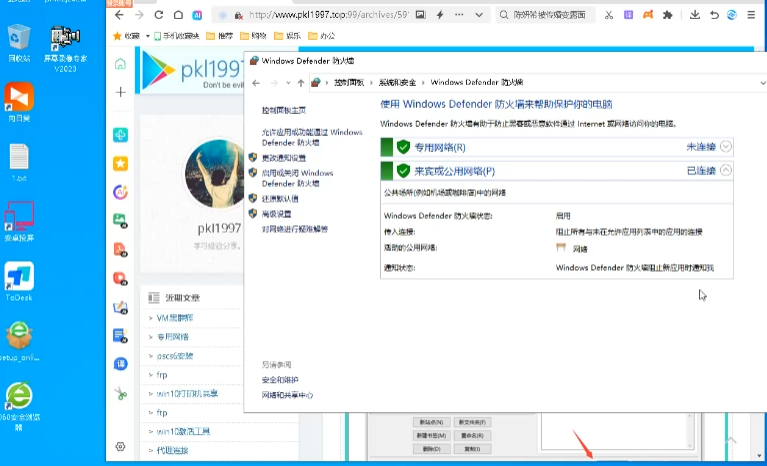Image resolution: width=767 pixels, height=466 pixels.
Task: Click the undo restore-tab arrow icon
Action: (x=714, y=15)
